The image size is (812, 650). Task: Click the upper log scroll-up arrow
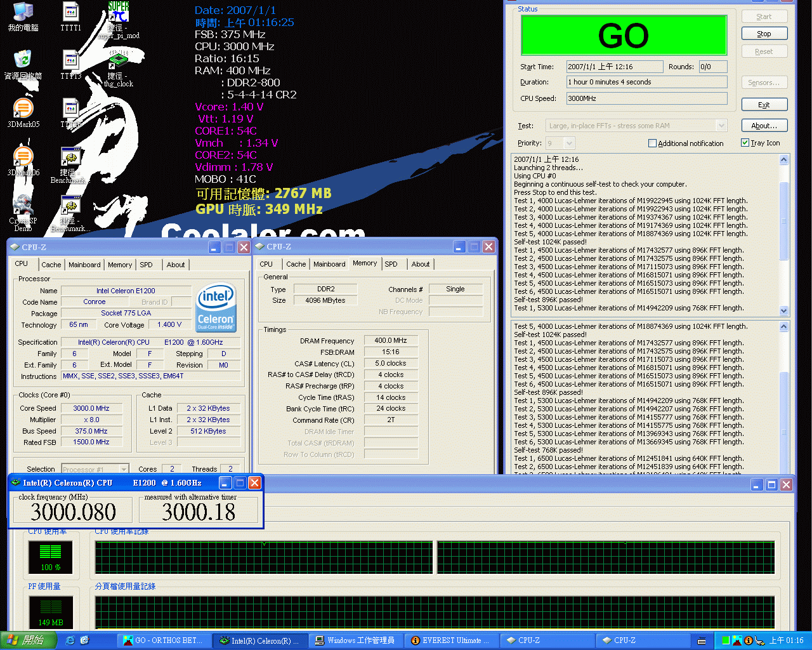pyautogui.click(x=784, y=159)
